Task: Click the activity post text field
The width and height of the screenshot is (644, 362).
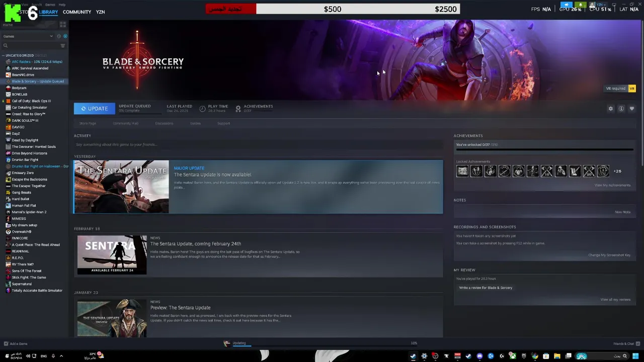Action: coord(258,144)
